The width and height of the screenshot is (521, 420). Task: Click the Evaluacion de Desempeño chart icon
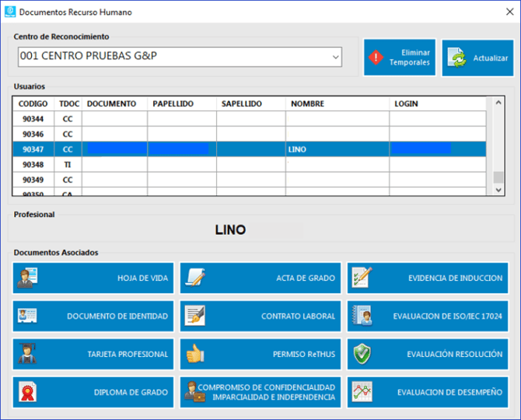click(x=362, y=392)
